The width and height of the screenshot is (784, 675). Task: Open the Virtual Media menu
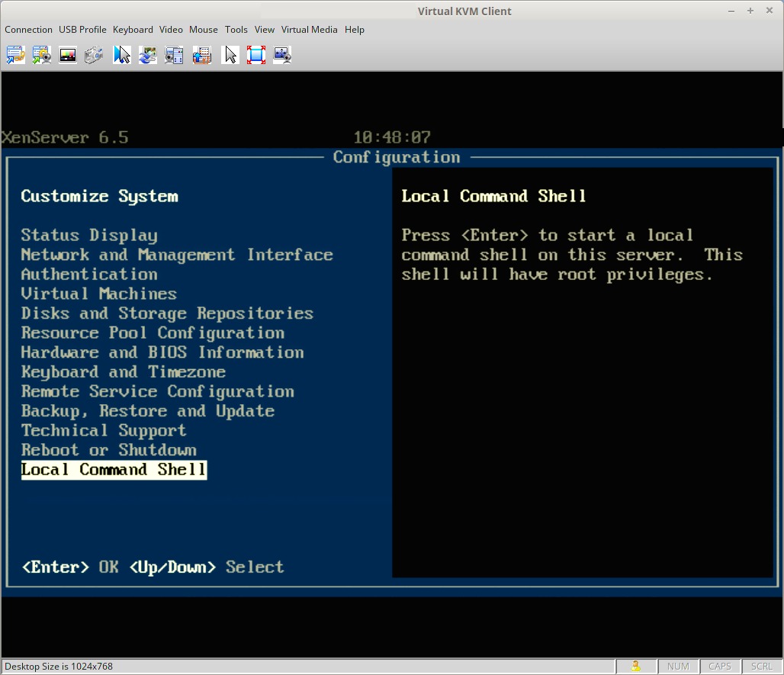[x=310, y=30]
